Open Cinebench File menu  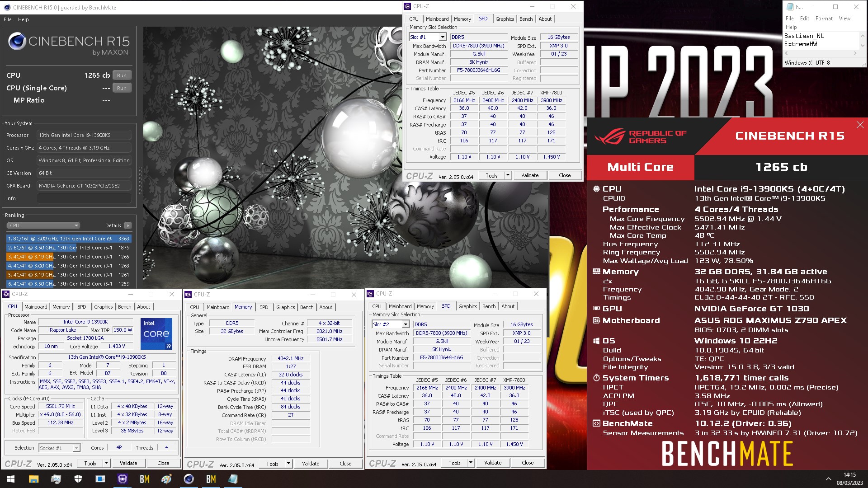(8, 19)
